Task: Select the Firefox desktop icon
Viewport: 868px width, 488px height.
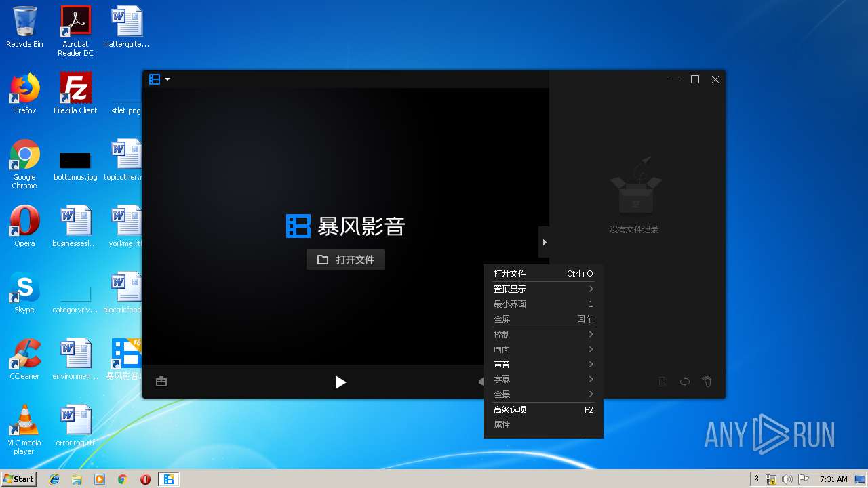Action: click(24, 94)
